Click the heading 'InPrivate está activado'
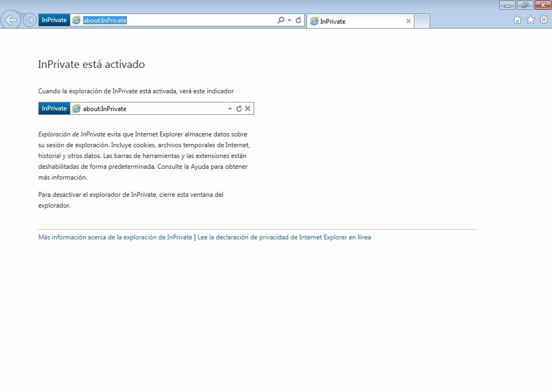 click(92, 64)
